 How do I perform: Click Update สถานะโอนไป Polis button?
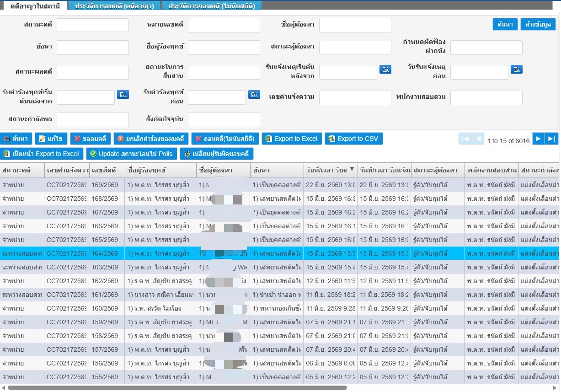click(x=132, y=154)
